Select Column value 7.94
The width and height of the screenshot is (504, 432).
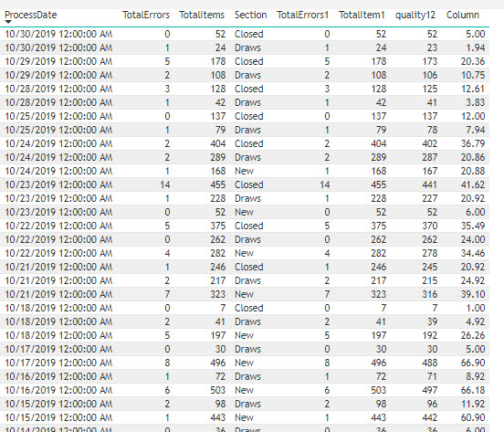[476, 130]
